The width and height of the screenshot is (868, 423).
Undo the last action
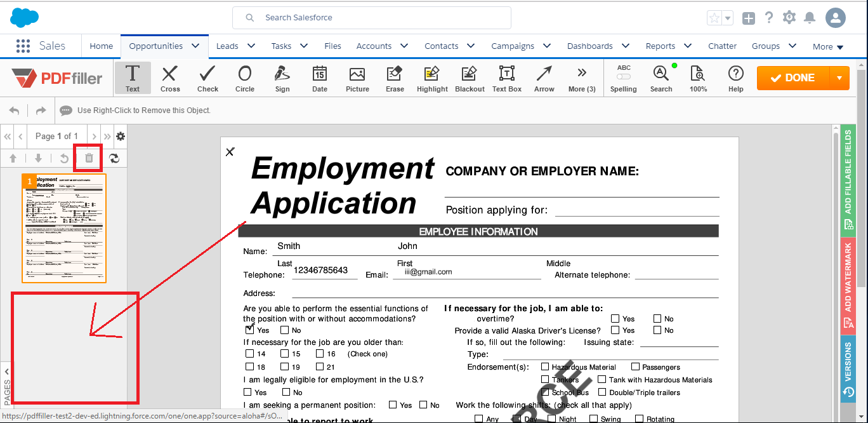coord(15,111)
